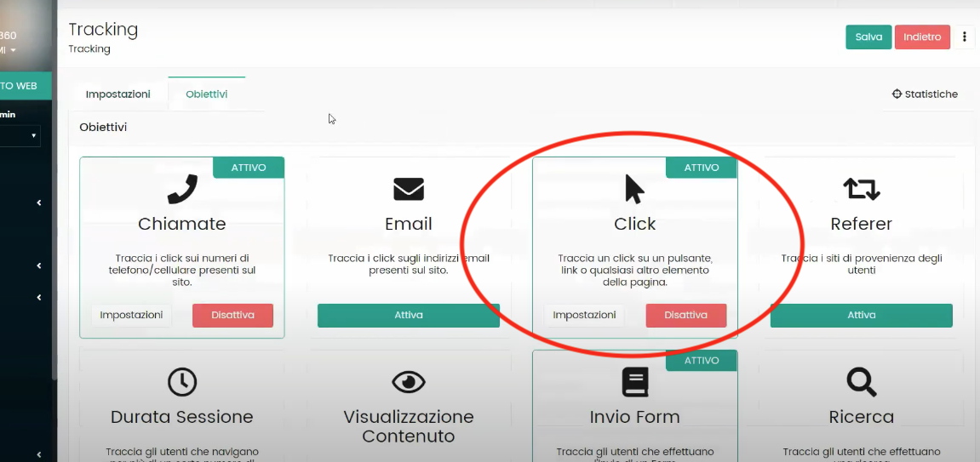The width and height of the screenshot is (980, 462).
Task: Click the eye icon for Visualizzazione Contenuto
Action: (x=409, y=383)
